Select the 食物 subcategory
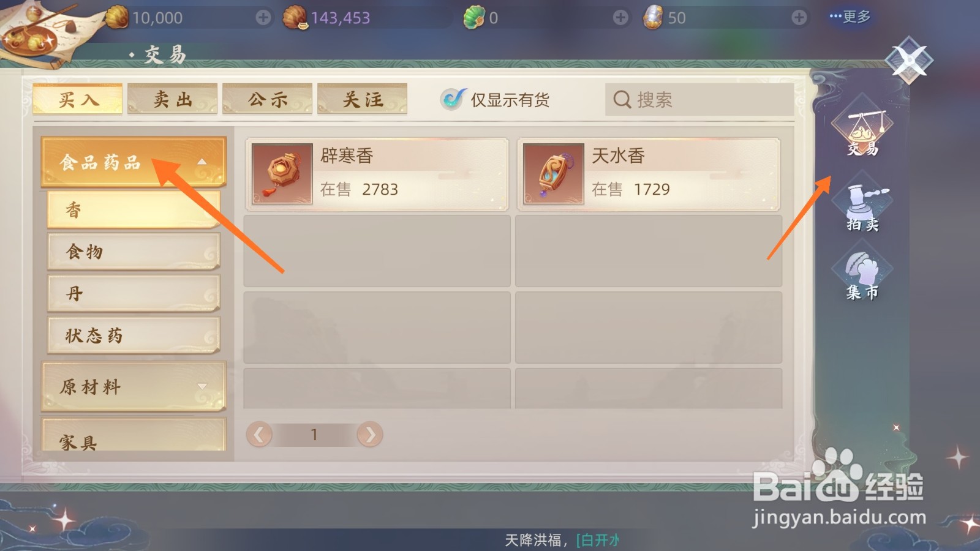The width and height of the screenshot is (980, 551). tap(134, 252)
